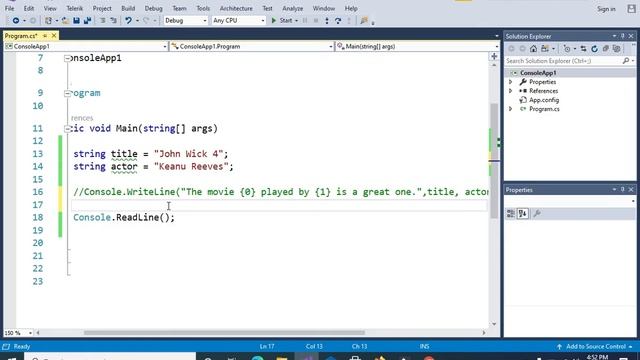Image resolution: width=640 pixels, height=360 pixels.
Task: Click the editor vertical scrollbar thumb
Action: coord(494,161)
